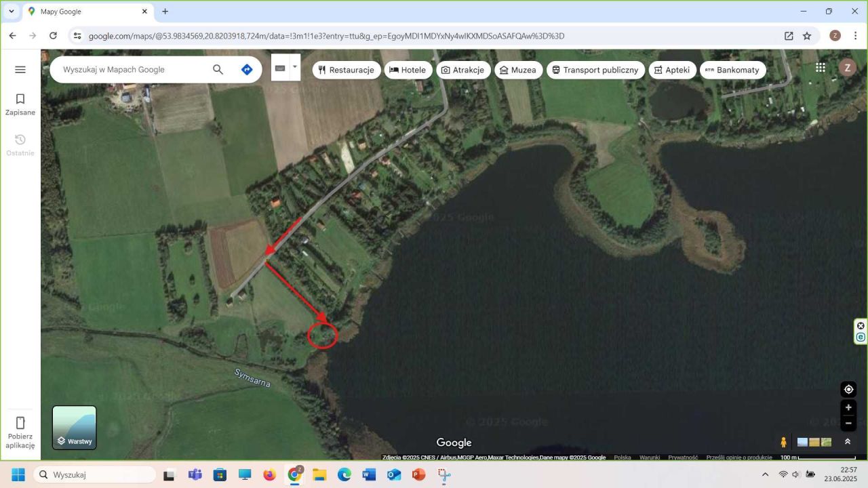The width and height of the screenshot is (868, 488).
Task: Switch to Chrome on the taskbar
Action: pos(294,474)
